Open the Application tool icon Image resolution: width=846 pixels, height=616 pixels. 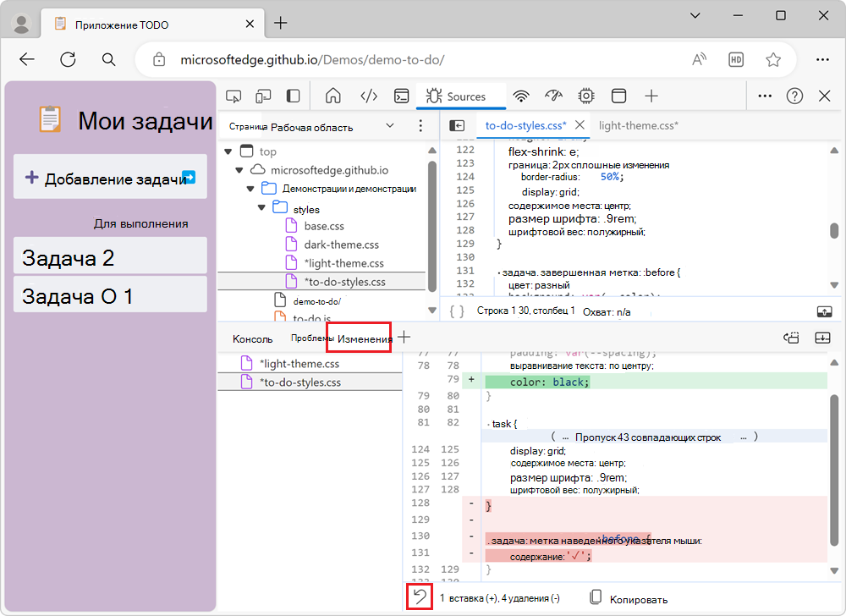tap(619, 96)
